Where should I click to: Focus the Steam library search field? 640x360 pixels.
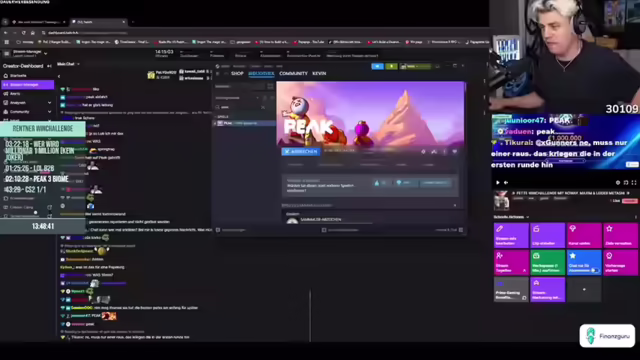coord(241,107)
